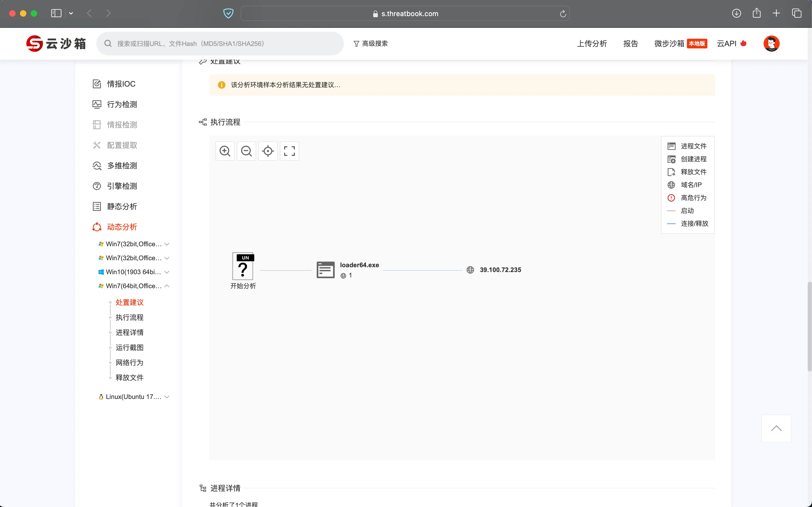Click the 高级搜索 filter button

coord(370,44)
